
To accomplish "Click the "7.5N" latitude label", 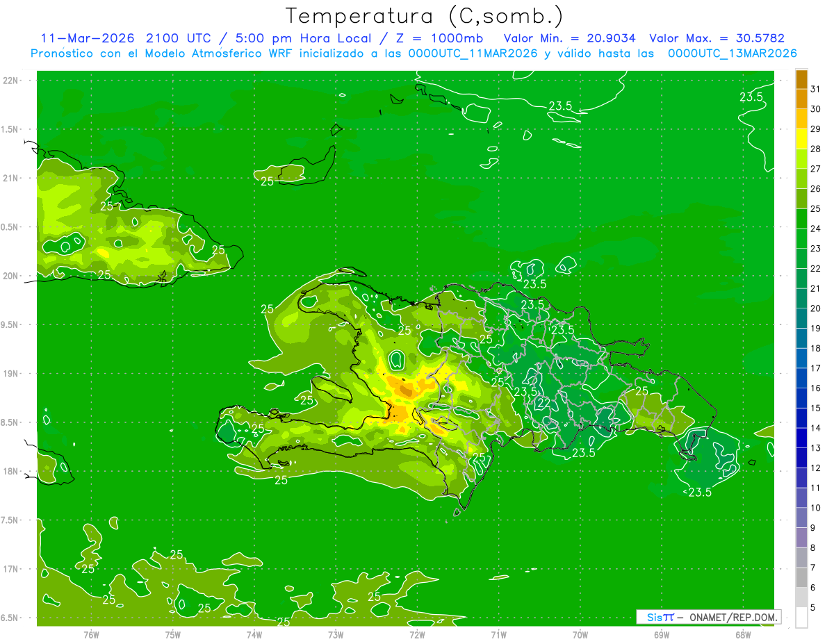I will point(10,520).
